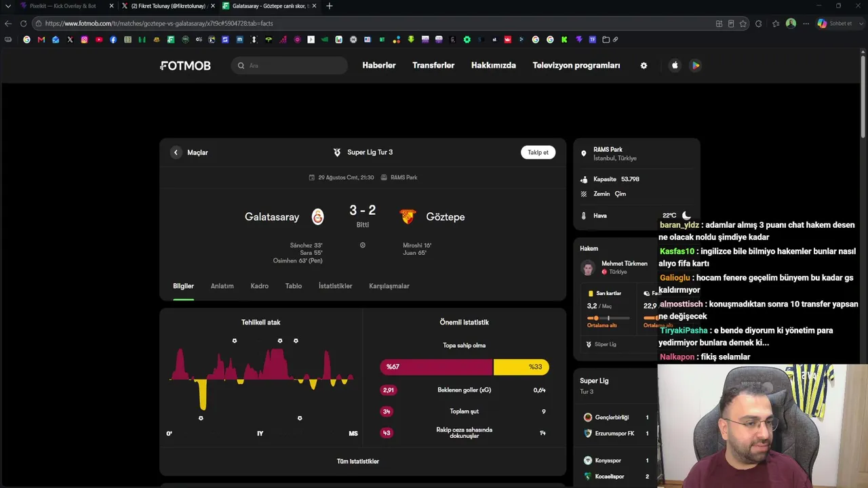The image size is (868, 488).
Task: Open Haberler in the top menu
Action: tap(379, 66)
